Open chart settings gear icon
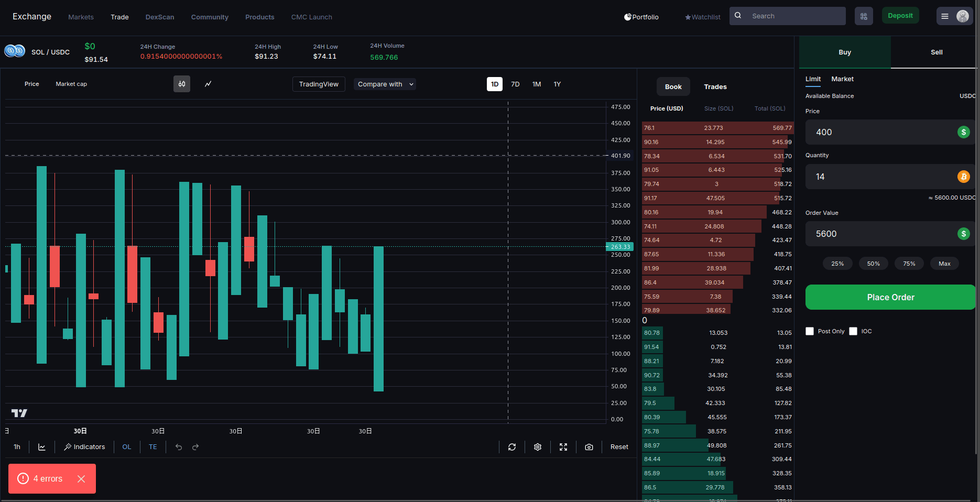This screenshot has height=502, width=980. pyautogui.click(x=538, y=447)
